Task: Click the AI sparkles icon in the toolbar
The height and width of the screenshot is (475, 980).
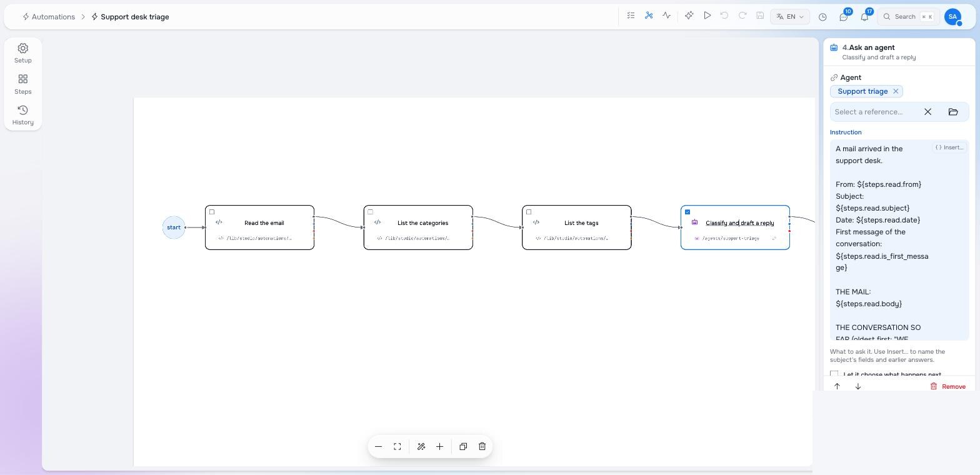Action: (x=689, y=16)
